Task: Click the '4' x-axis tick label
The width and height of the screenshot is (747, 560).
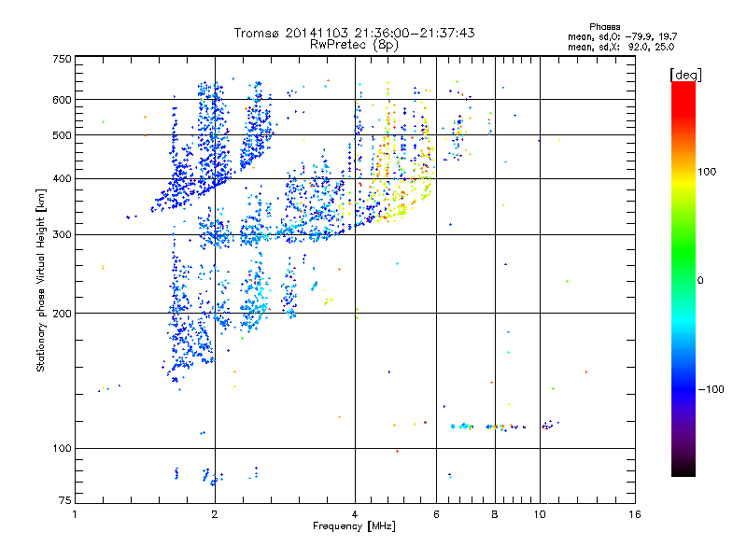Action: tap(355, 514)
